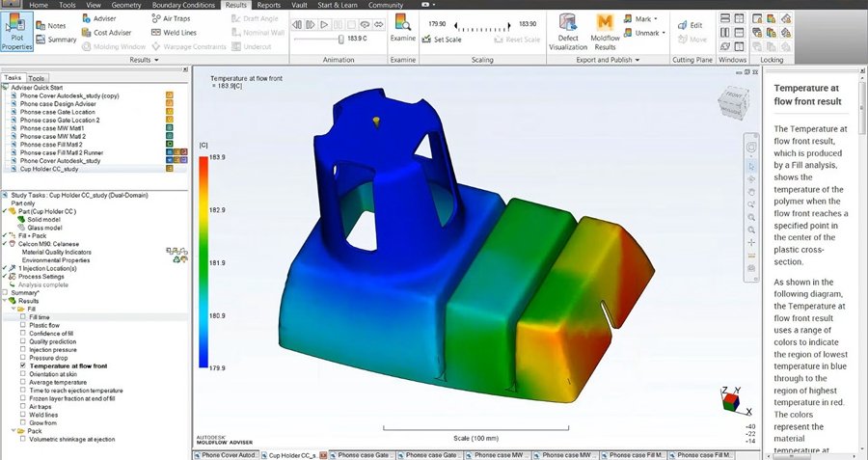Select Phone case Gate Location 2 study
The width and height of the screenshot is (868, 460).
click(60, 120)
